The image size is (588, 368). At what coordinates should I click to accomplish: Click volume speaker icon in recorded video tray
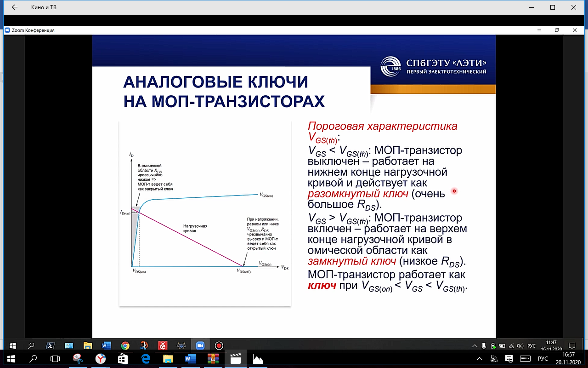click(x=520, y=345)
